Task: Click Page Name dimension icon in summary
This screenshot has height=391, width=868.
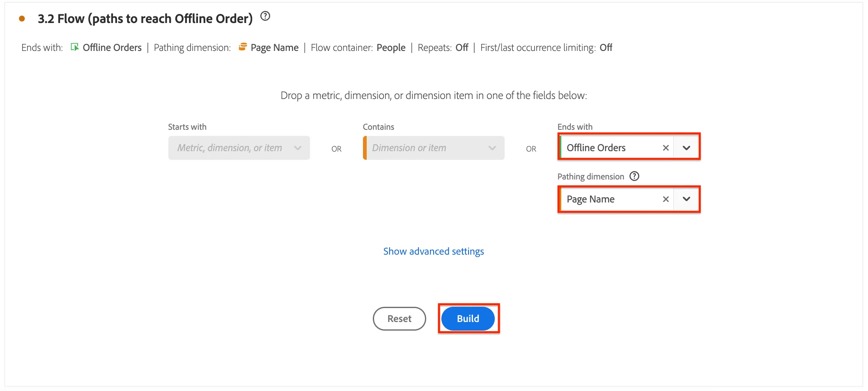Action: coord(243,47)
